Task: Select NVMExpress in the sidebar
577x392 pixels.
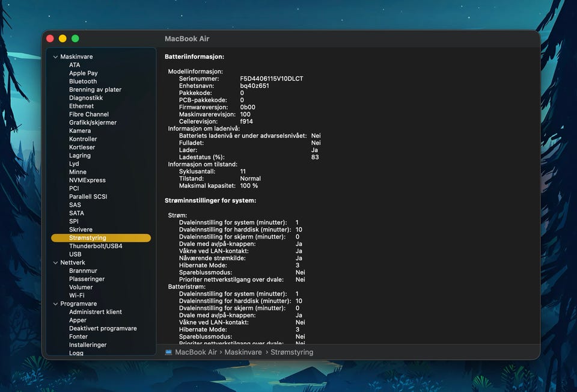Action: [x=87, y=180]
